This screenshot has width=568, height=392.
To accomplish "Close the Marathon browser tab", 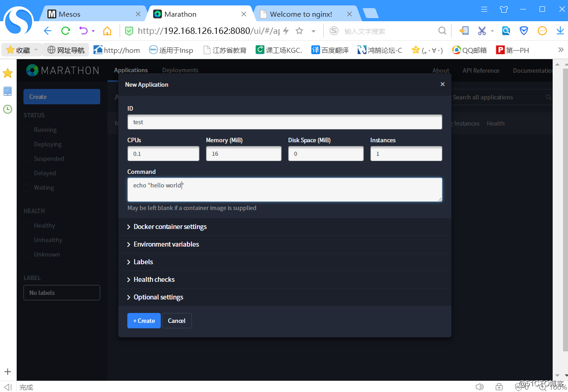I will click(244, 14).
